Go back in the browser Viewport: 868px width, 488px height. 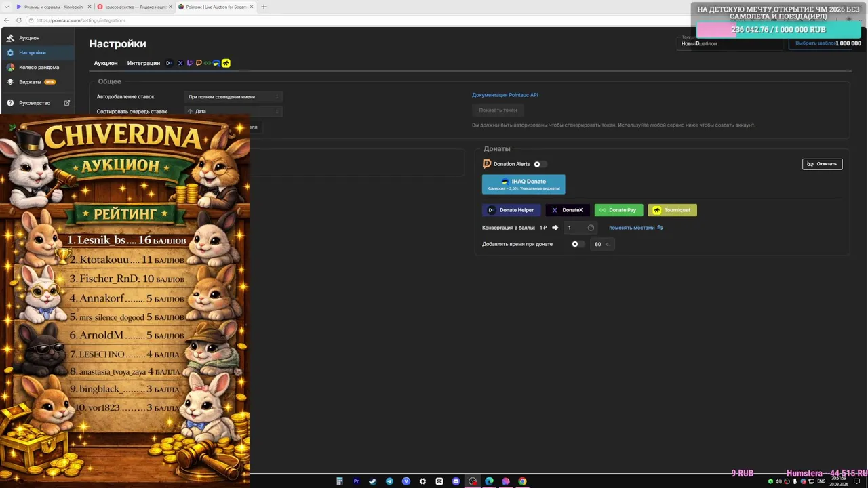click(x=7, y=20)
